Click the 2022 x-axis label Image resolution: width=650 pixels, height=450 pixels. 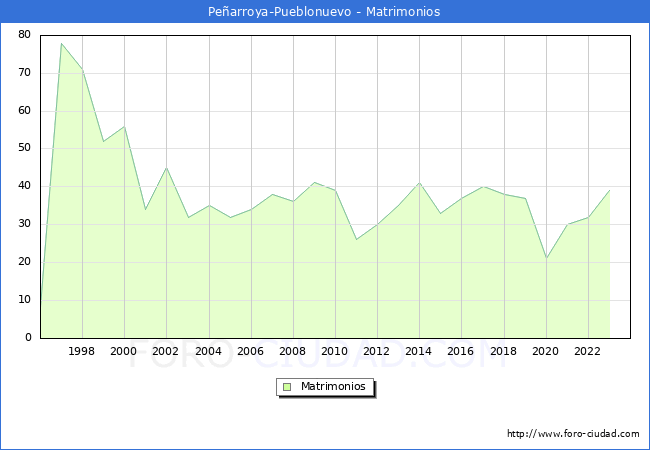point(587,351)
